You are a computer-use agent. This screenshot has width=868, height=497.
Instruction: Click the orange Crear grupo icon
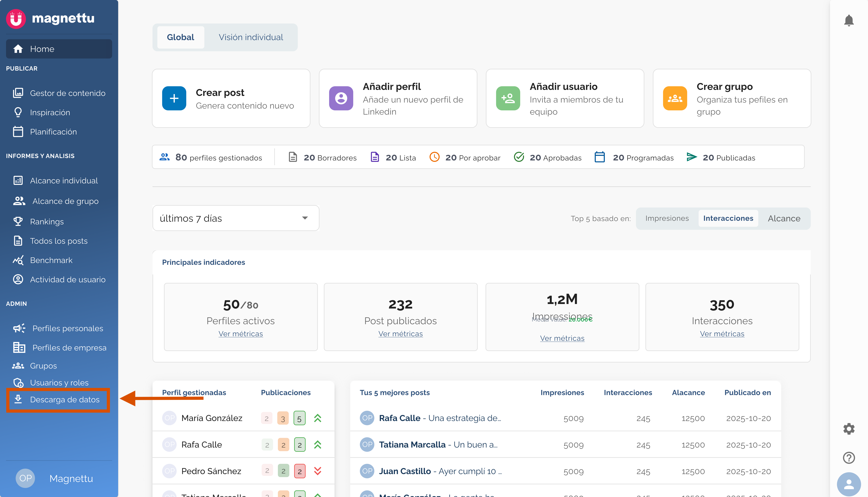click(675, 98)
